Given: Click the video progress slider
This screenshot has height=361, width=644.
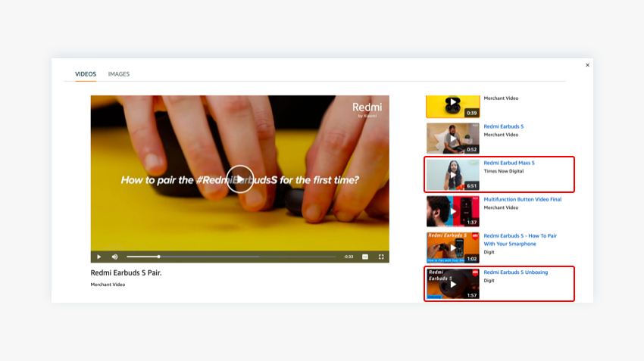Looking at the screenshot, I should tap(231, 257).
